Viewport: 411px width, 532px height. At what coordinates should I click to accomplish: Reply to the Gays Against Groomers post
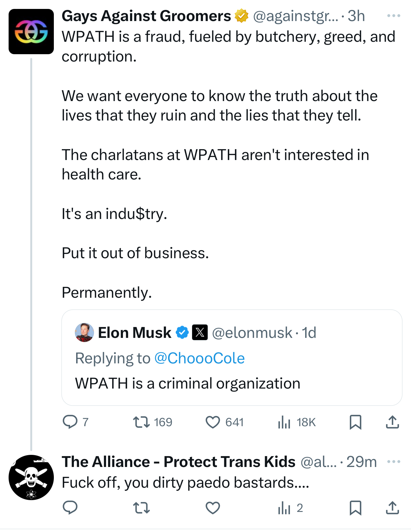point(70,422)
